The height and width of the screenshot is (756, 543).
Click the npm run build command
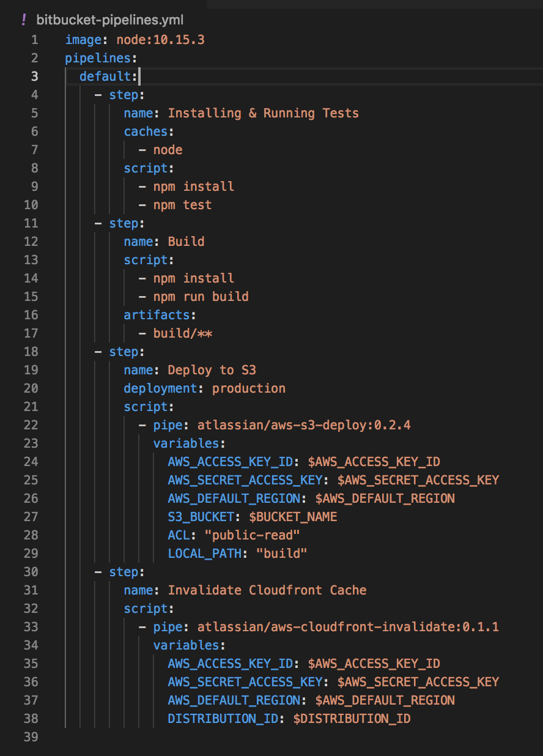[201, 297]
